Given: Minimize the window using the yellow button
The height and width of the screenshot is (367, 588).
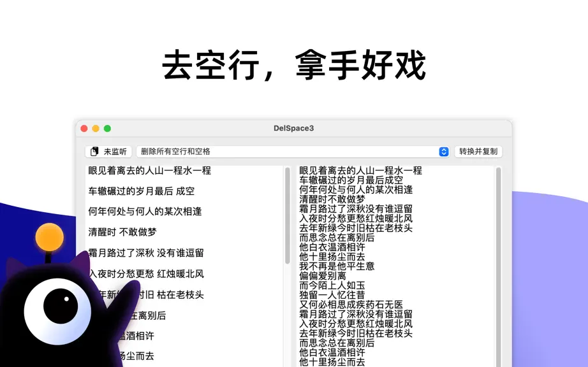Looking at the screenshot, I should pos(96,129).
